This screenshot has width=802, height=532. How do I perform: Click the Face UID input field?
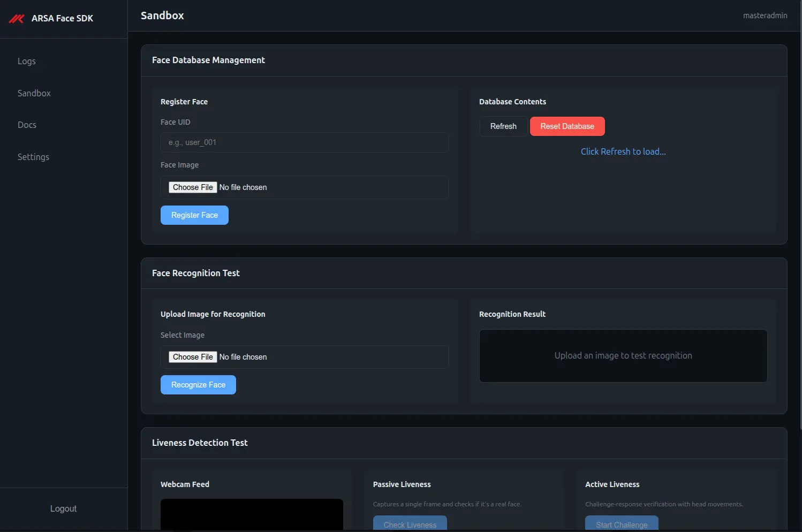(x=305, y=142)
